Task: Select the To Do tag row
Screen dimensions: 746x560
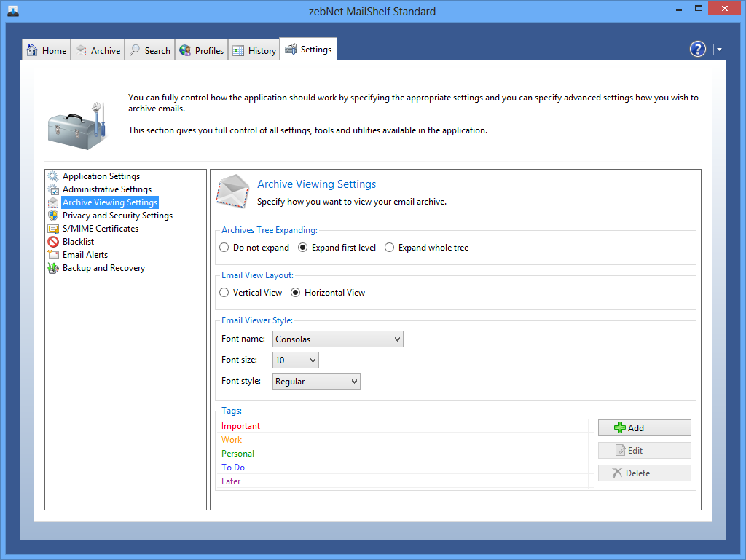Action: (x=233, y=468)
